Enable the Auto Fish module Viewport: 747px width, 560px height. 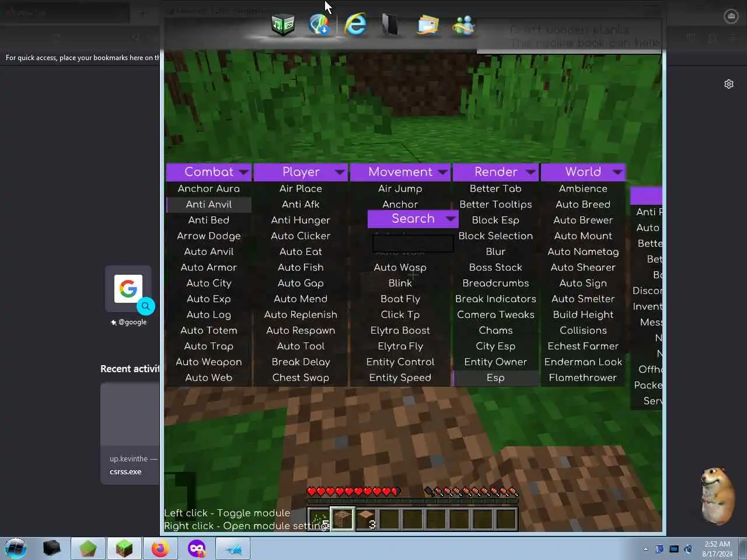[x=301, y=267]
